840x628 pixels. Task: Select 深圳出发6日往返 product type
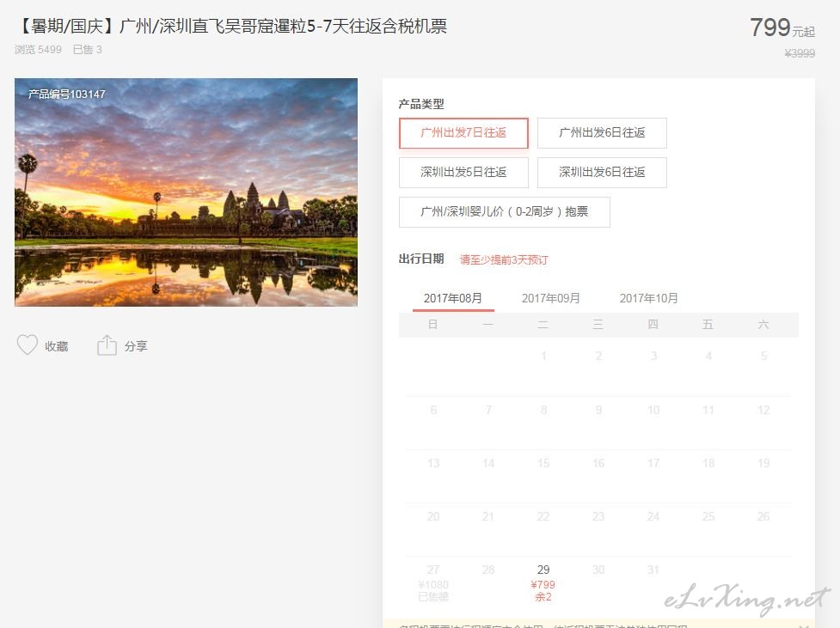602,173
